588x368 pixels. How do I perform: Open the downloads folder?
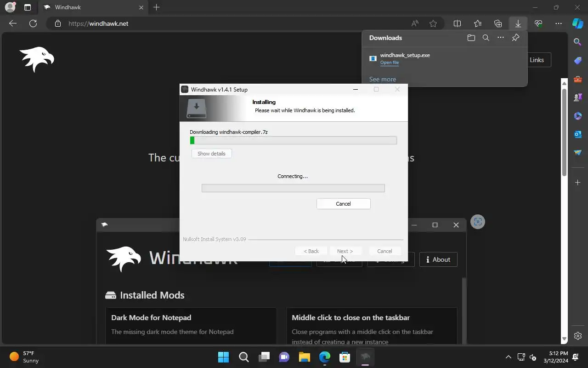(x=471, y=38)
